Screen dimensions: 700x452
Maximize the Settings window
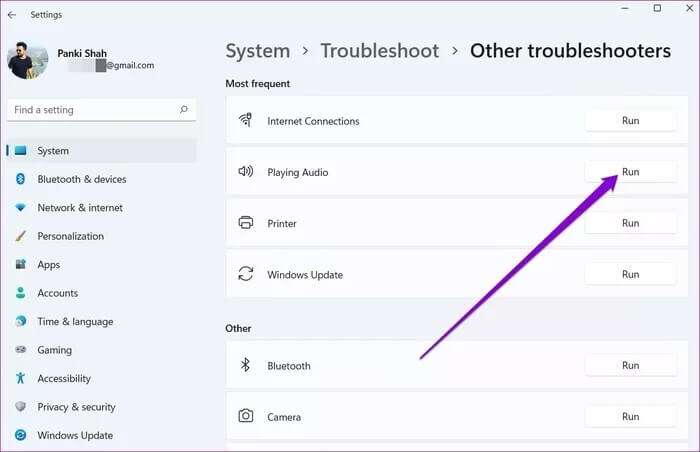(x=657, y=8)
